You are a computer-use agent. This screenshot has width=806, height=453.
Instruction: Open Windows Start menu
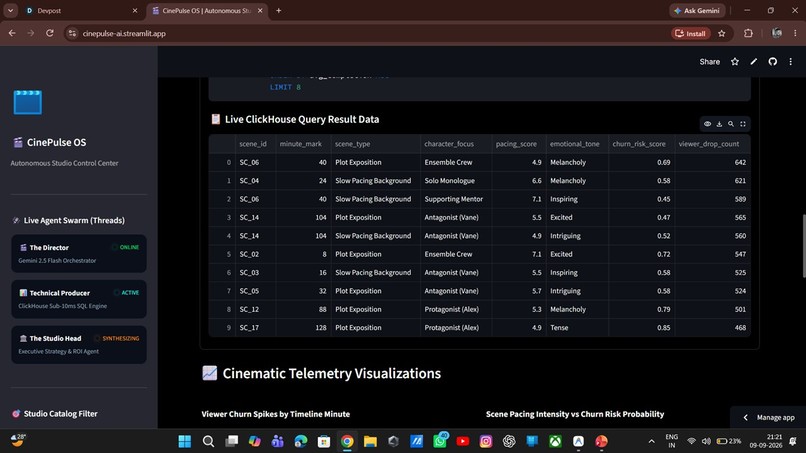[x=185, y=441]
